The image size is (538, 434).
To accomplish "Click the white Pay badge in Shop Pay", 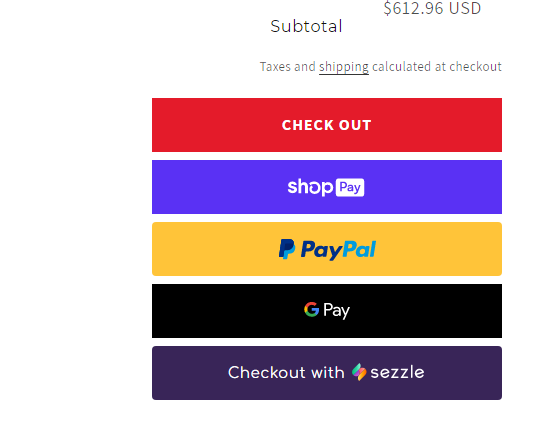I will 350,187.
